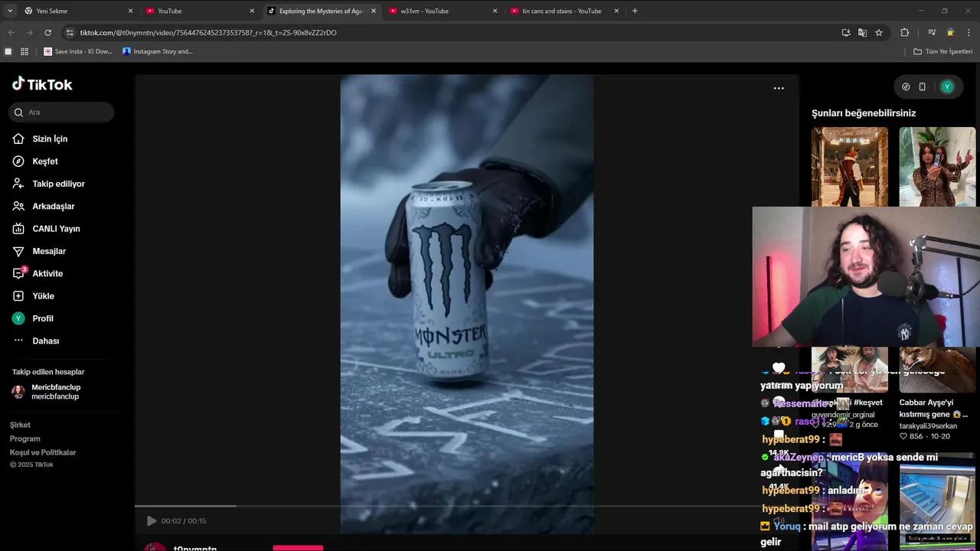Open media controls music icon
Screen dimensions: 980x551
point(932,33)
